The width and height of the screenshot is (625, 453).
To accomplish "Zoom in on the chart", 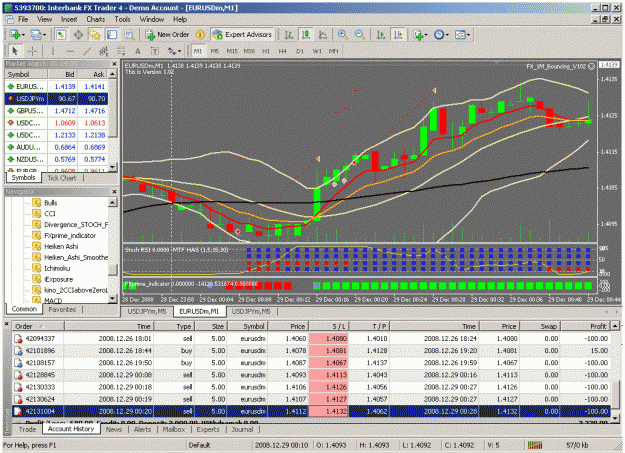I will tap(342, 35).
